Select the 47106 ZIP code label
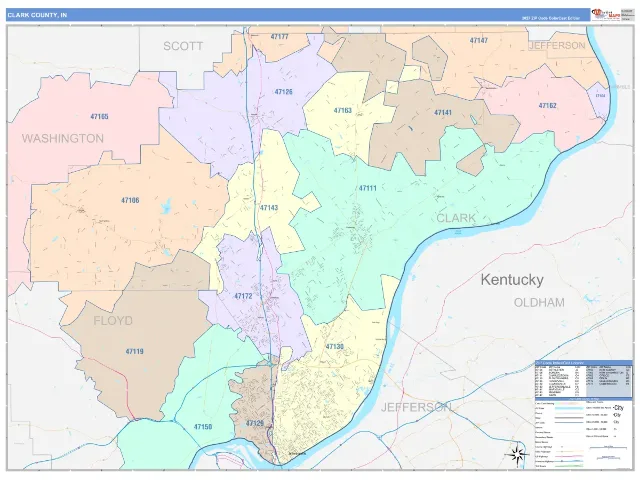 coord(130,200)
